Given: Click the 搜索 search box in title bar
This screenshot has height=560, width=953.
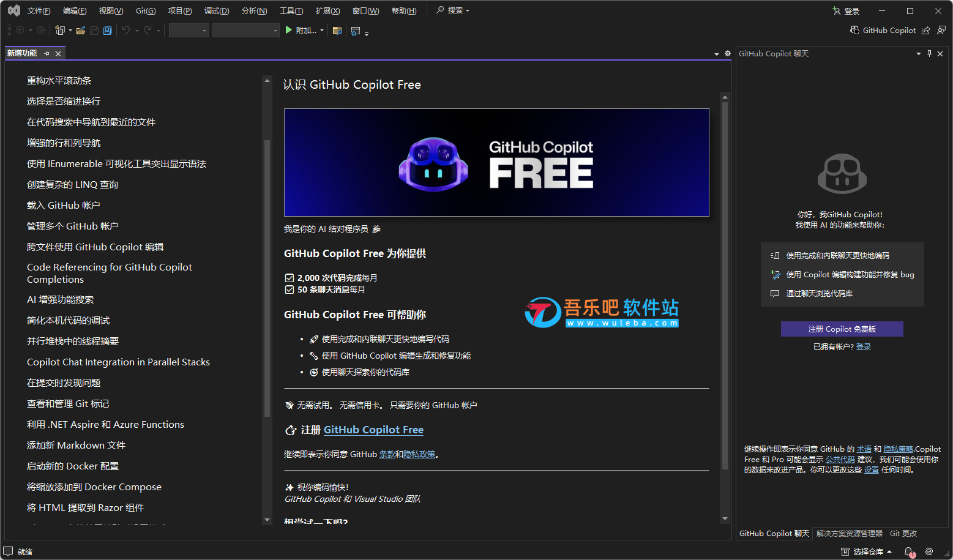Looking at the screenshot, I should coord(453,10).
